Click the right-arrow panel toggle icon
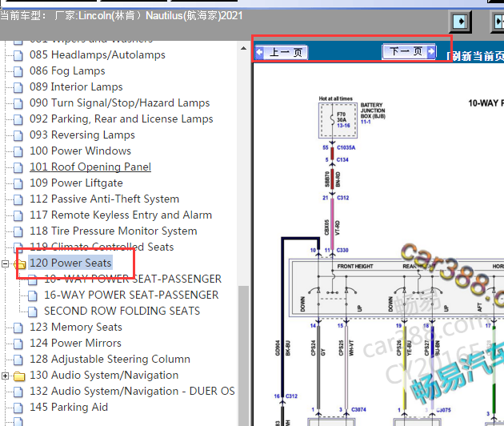This screenshot has width=504, height=426. coord(461,22)
